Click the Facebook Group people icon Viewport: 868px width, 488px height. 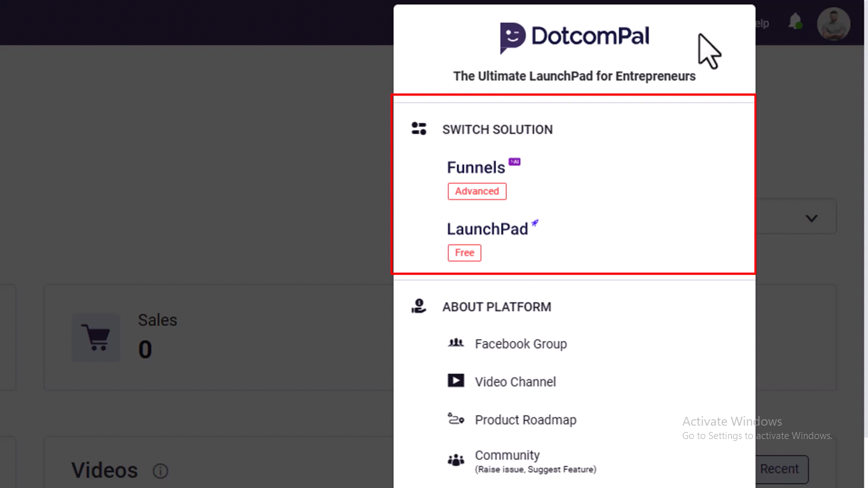point(456,343)
